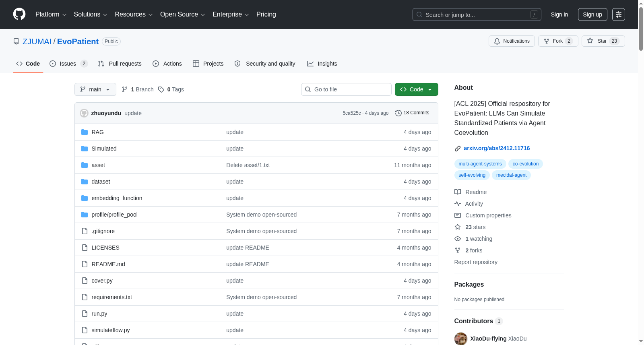644x345 pixels.
Task: Click the folder icon for profile/profile_pool
Action: pos(85,215)
